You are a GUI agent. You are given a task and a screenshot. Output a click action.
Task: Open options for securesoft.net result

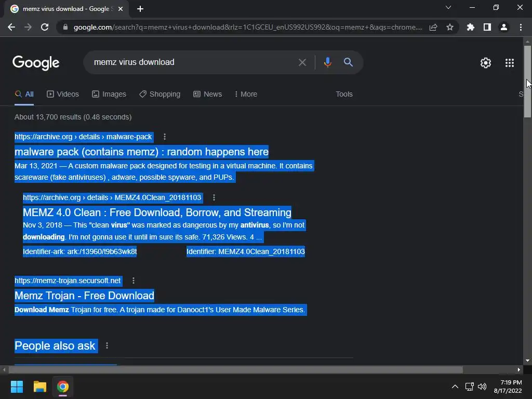pos(134,281)
